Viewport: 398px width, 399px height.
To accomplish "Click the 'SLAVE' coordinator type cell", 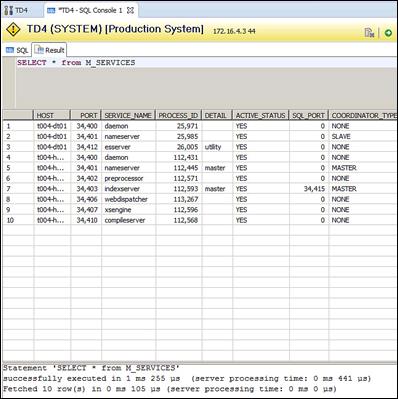I will point(363,136).
